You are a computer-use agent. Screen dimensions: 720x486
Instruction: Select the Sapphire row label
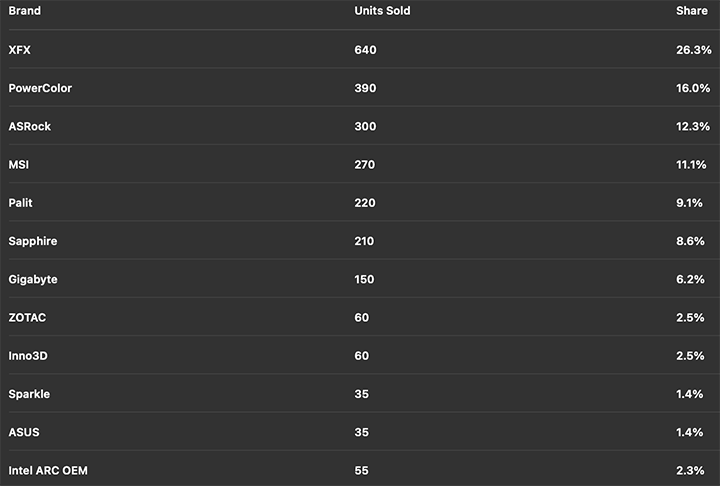(x=32, y=241)
